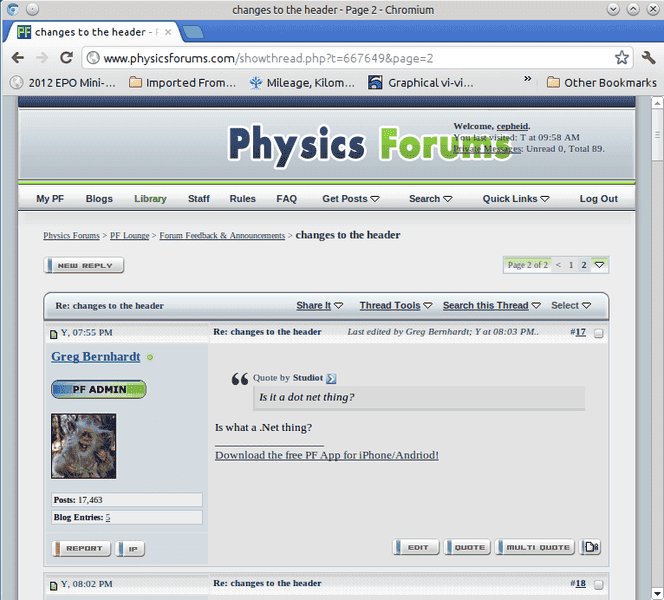The image size is (664, 600).
Task: Open the Search this Thread dropdown
Action: pyautogui.click(x=491, y=305)
